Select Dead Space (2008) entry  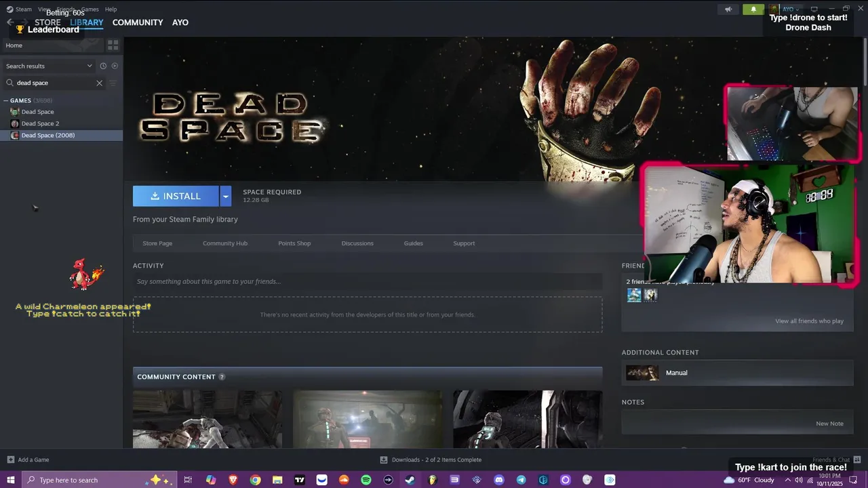click(x=61, y=135)
